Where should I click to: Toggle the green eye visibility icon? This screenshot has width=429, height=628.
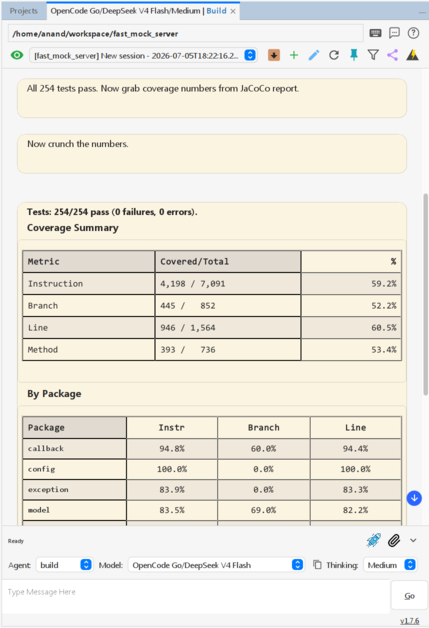(x=17, y=55)
